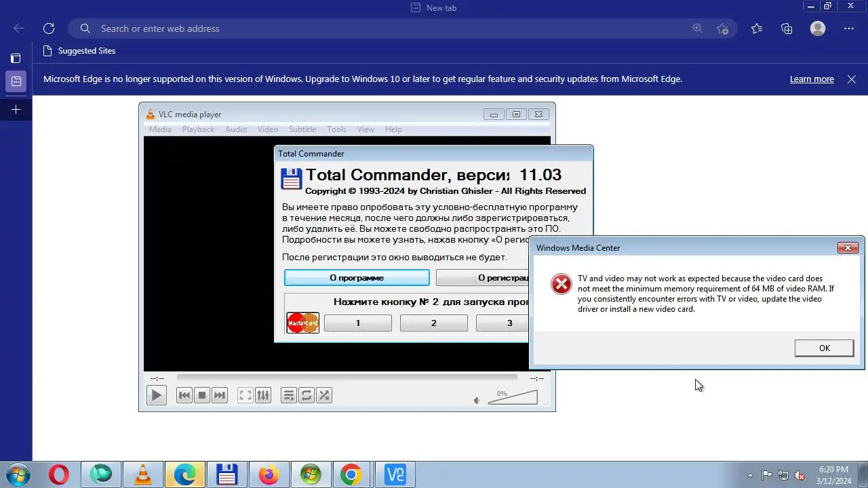Click the Tab actions menu icon in sidebar
The image size is (868, 488).
pyautogui.click(x=16, y=58)
